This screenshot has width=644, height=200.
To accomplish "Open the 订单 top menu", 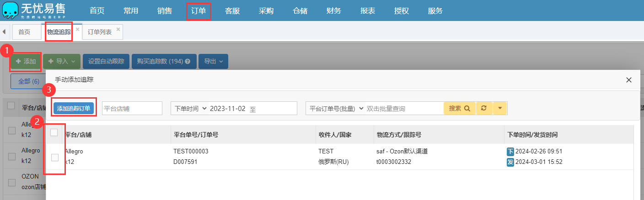I will [199, 11].
